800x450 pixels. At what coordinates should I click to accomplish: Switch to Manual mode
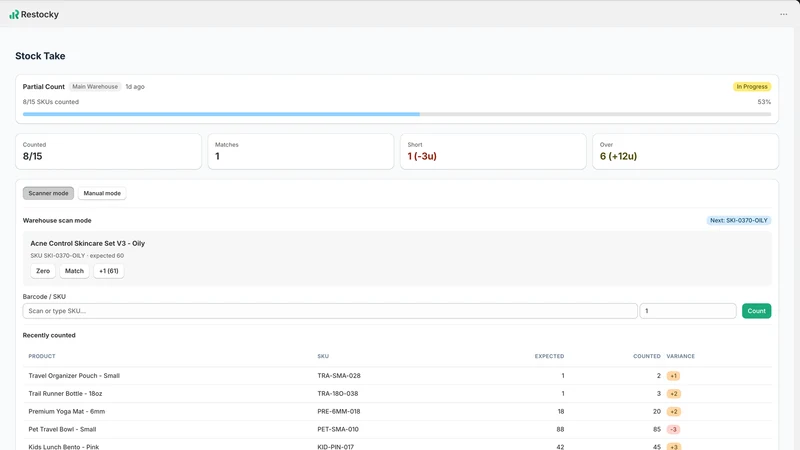pyautogui.click(x=102, y=193)
